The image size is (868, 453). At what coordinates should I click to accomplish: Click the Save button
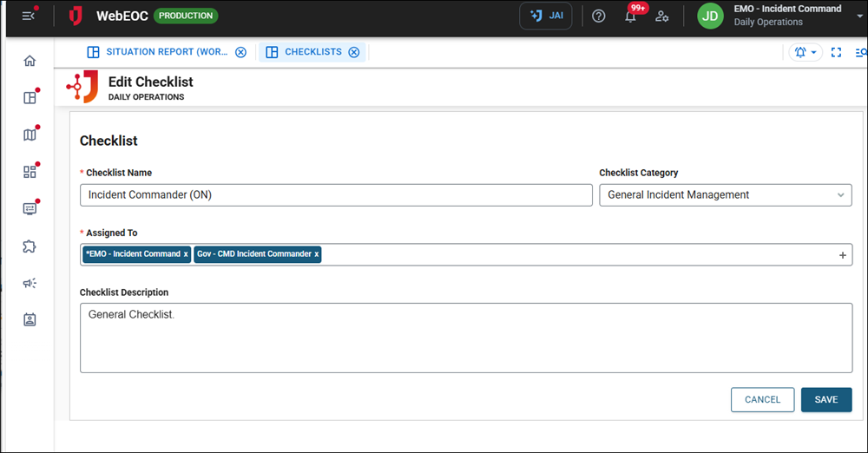[825, 399]
